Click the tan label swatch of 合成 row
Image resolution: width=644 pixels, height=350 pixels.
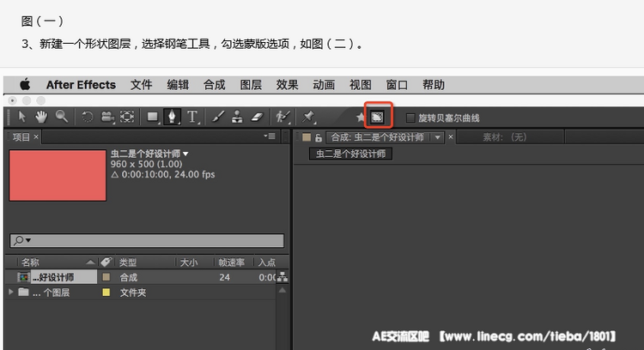pyautogui.click(x=106, y=277)
